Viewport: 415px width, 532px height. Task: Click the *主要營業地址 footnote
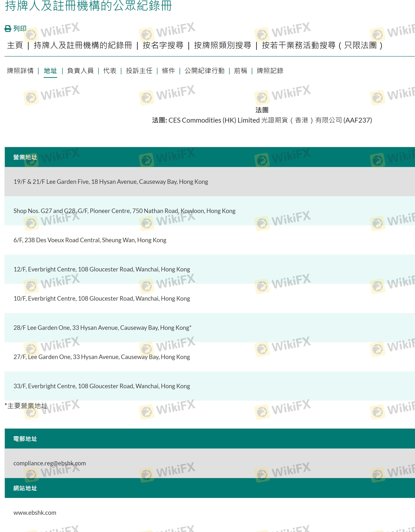(x=26, y=406)
